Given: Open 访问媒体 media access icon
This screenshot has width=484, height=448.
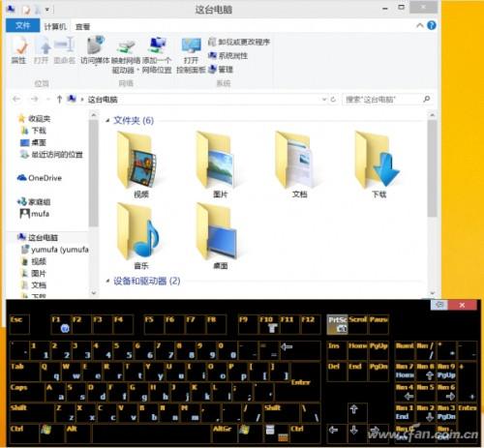Looking at the screenshot, I should pyautogui.click(x=95, y=50).
